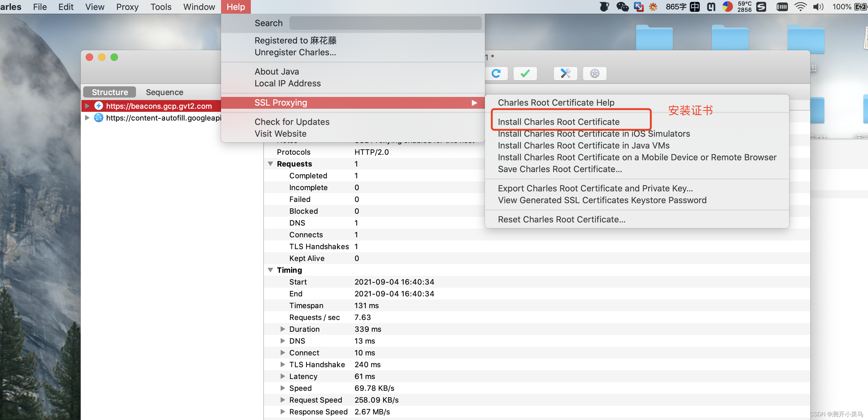The width and height of the screenshot is (868, 420).
Task: Choose Save Charles Root Certificate option
Action: [x=560, y=169]
